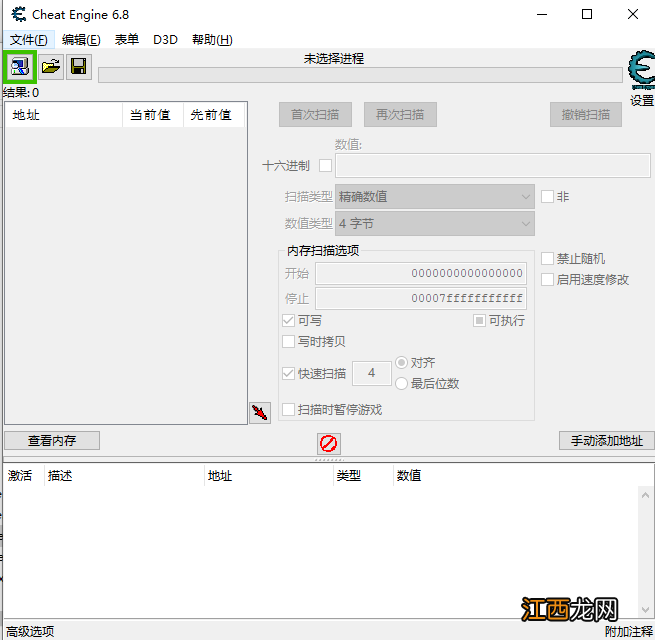Select the 对齐 radio button
This screenshot has height=640, width=655.
[x=401, y=363]
